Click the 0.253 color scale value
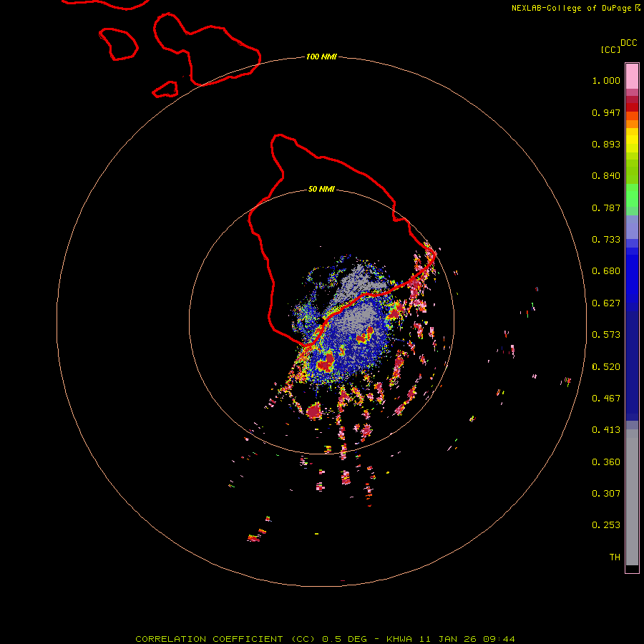Viewport: 644px width, 644px height. click(606, 525)
